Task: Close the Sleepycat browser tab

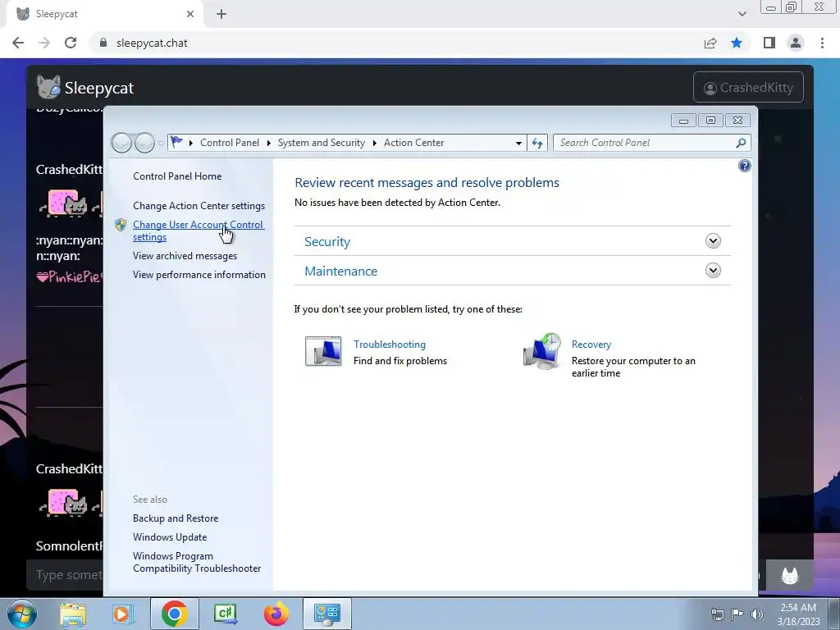Action: [x=190, y=14]
